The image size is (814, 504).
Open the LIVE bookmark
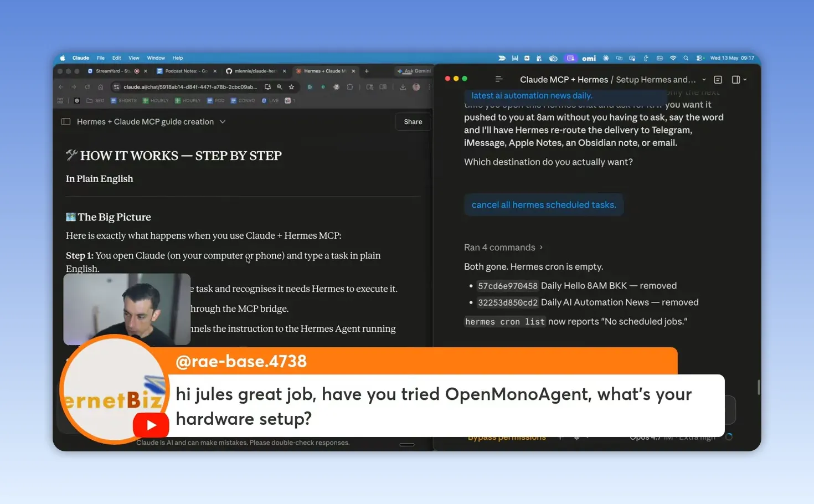[270, 101]
